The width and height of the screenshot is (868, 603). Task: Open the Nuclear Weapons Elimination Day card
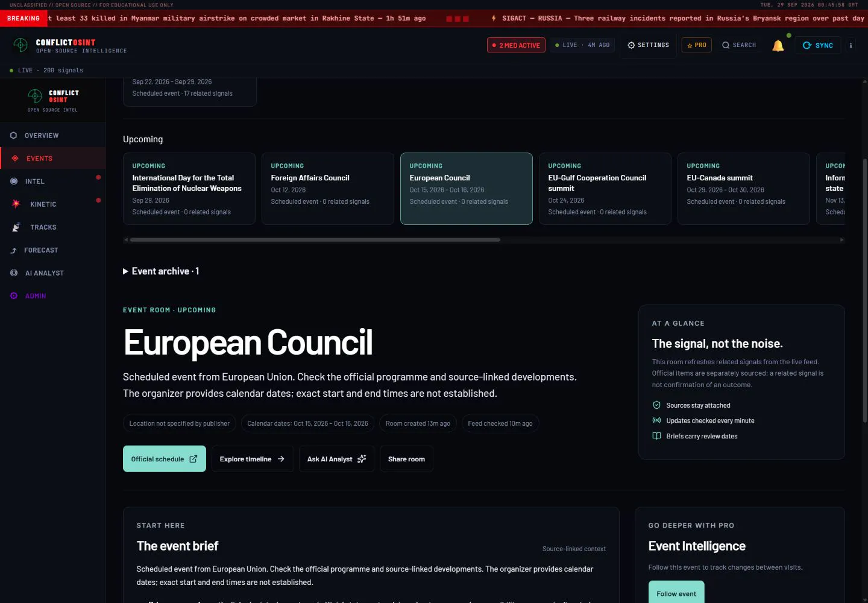coord(189,189)
